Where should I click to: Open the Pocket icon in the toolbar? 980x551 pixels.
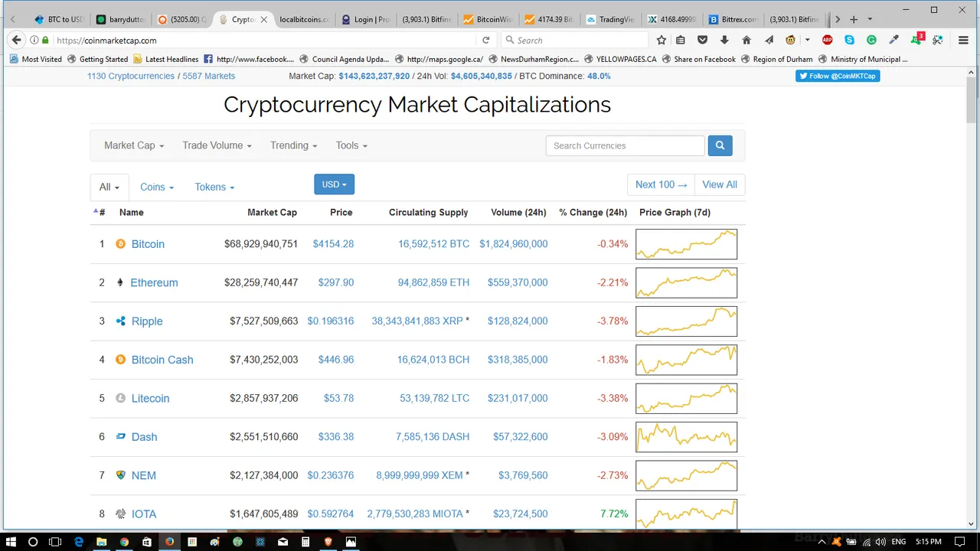tap(702, 40)
